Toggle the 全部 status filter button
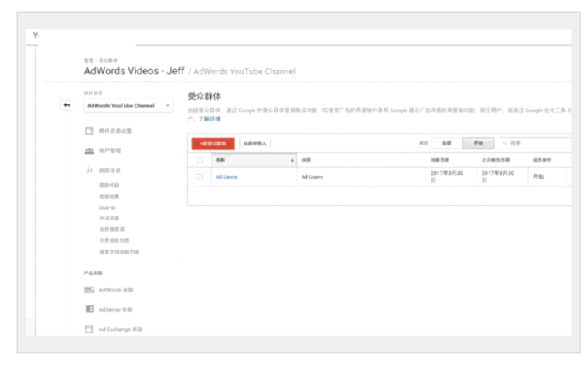Image resolution: width=588 pixels, height=370 pixels. point(446,143)
